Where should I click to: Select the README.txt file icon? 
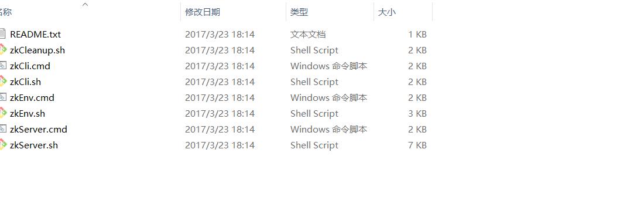(2, 34)
